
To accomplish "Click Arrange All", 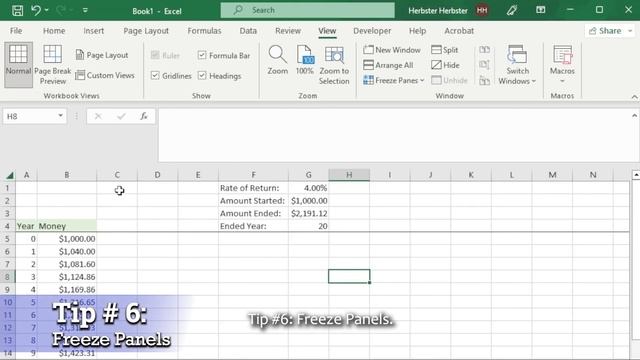I will tap(388, 65).
